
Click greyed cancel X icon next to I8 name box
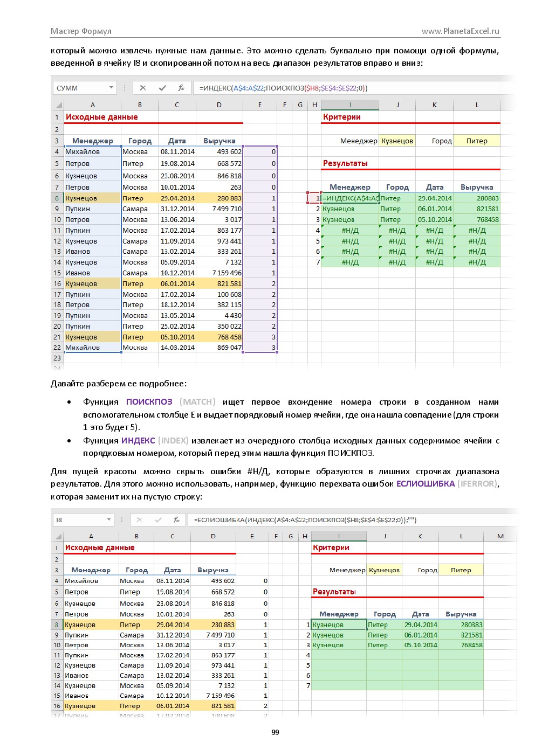pyautogui.click(x=139, y=520)
